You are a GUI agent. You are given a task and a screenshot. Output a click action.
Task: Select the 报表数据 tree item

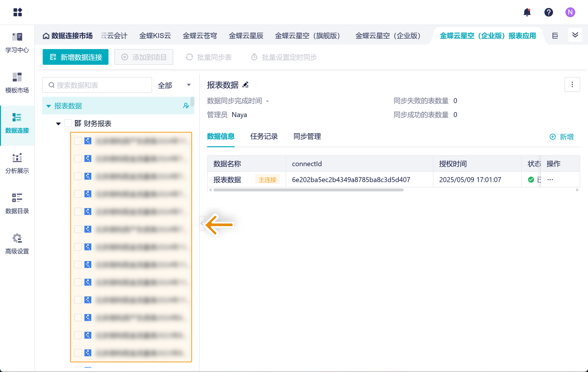click(x=118, y=106)
